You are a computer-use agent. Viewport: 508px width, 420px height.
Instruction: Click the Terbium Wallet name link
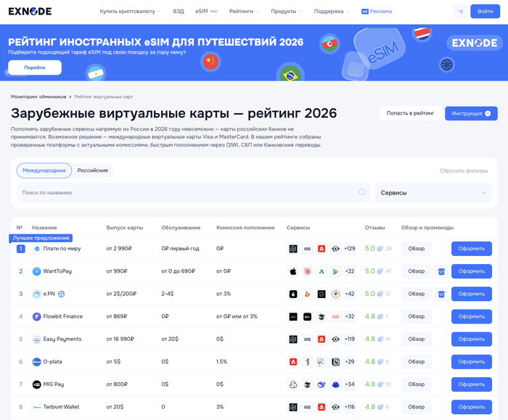[61, 407]
